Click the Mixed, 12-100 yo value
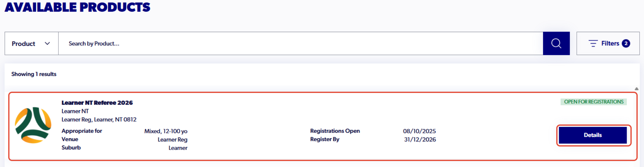Viewport: 644px width, 167px height. click(x=166, y=131)
